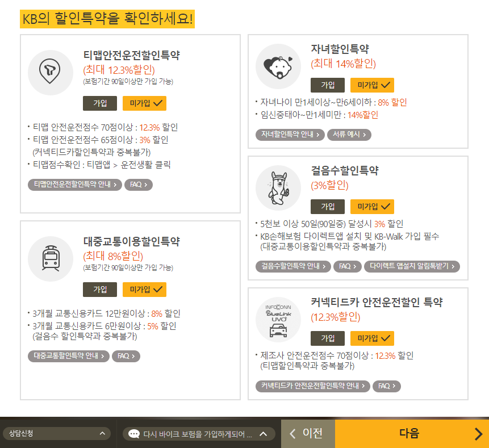489x448 pixels.
Task: Click the 대중교통이용할인특약 title text
Action: (131, 242)
